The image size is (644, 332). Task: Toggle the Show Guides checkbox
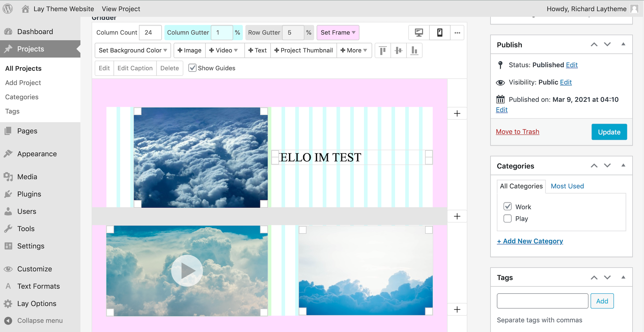pos(192,68)
